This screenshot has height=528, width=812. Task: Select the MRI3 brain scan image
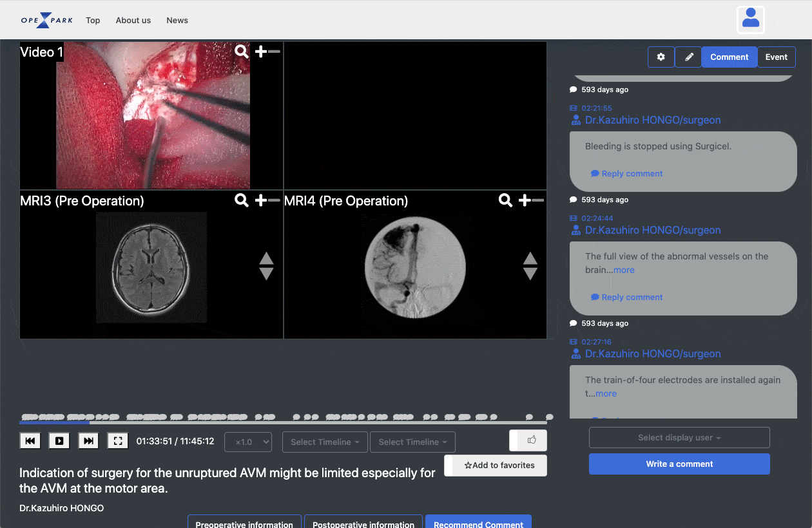[151, 267]
